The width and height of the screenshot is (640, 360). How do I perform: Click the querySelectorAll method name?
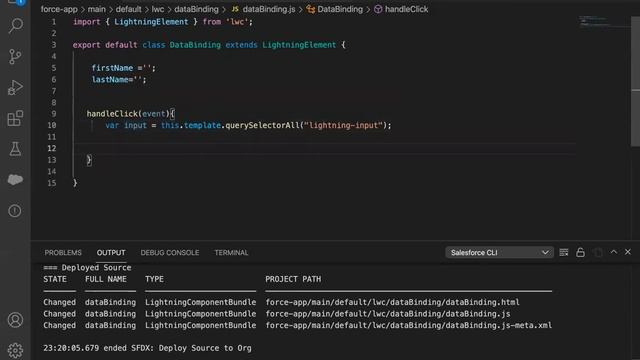tap(262, 125)
